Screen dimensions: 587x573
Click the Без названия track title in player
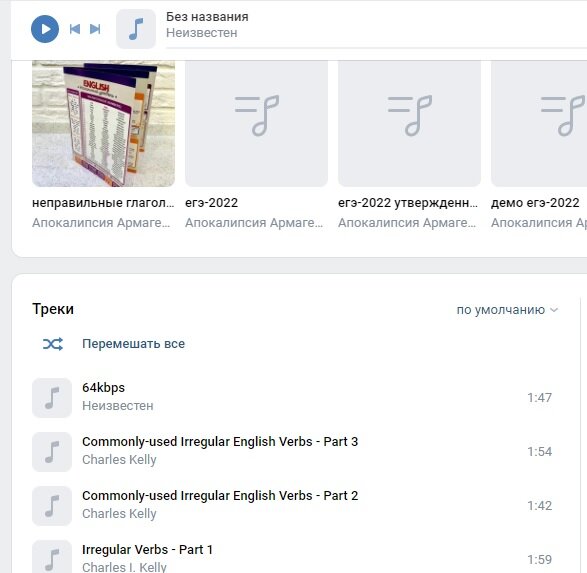click(207, 16)
